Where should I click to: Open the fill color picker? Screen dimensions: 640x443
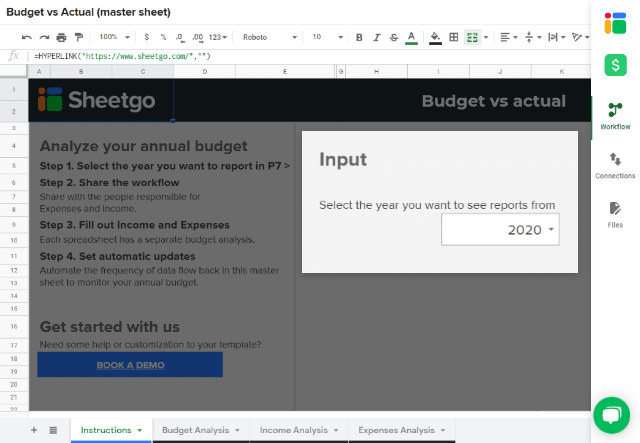click(x=434, y=37)
